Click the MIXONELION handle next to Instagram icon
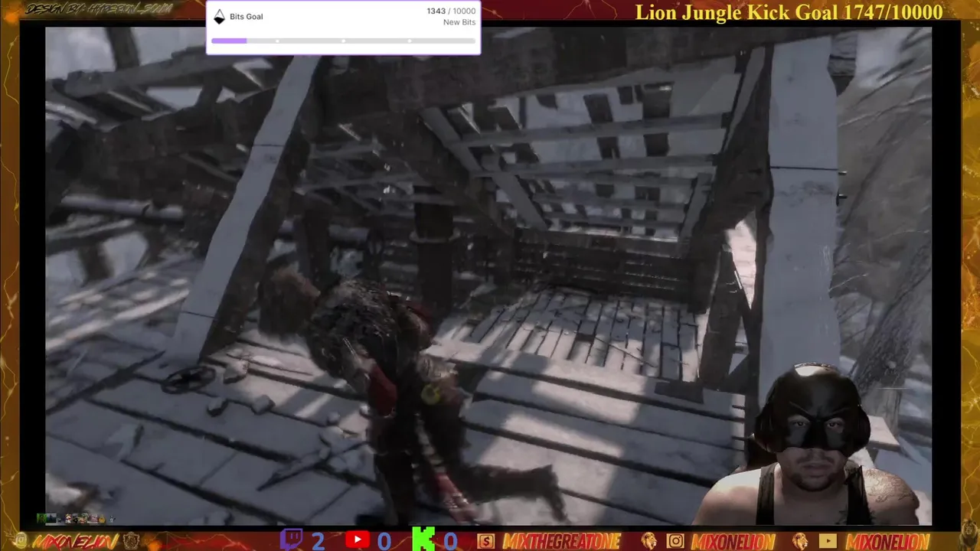This screenshot has height=551, width=980. click(x=733, y=542)
